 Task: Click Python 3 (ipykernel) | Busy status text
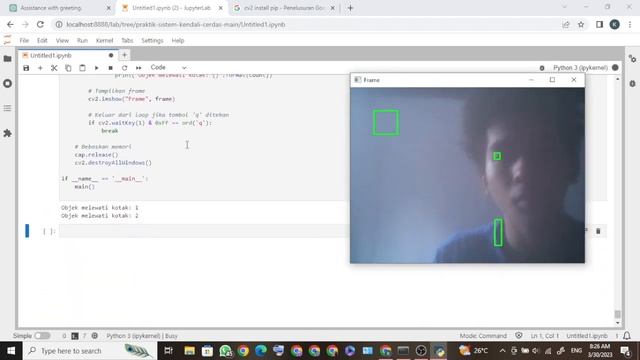pos(142,336)
